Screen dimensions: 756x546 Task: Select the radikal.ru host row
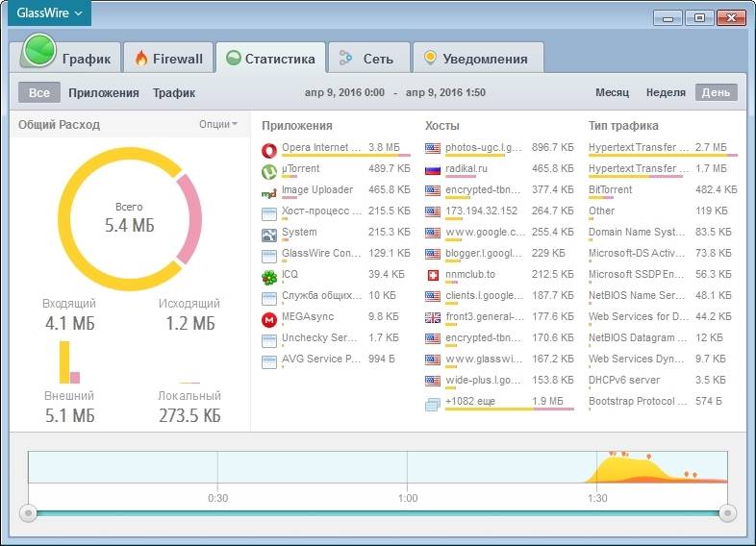(499, 169)
